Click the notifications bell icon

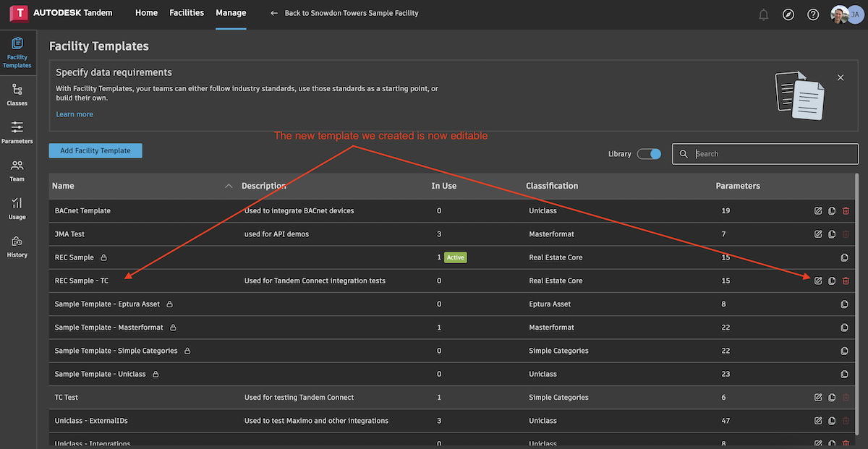(763, 14)
